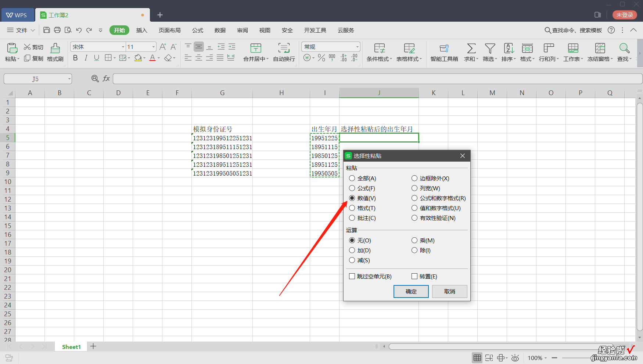This screenshot has height=364, width=643.
Task: Click the 求和 sum sigma icon
Action: click(471, 48)
